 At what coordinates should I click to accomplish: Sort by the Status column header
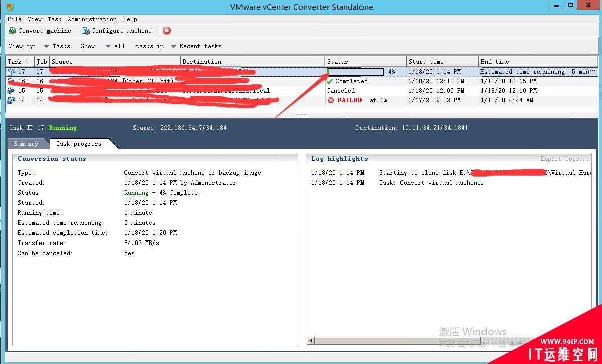pos(366,61)
